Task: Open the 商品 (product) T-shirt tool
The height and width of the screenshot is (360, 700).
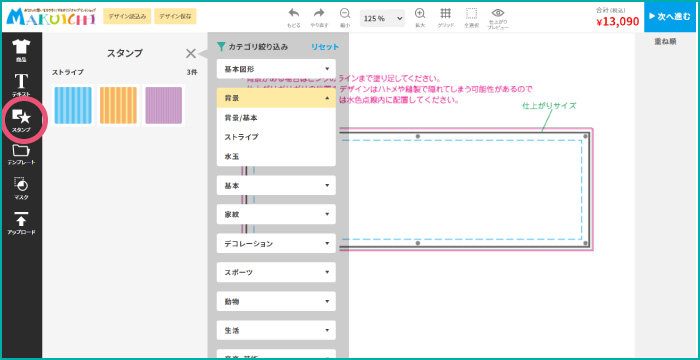Action: pos(21,50)
